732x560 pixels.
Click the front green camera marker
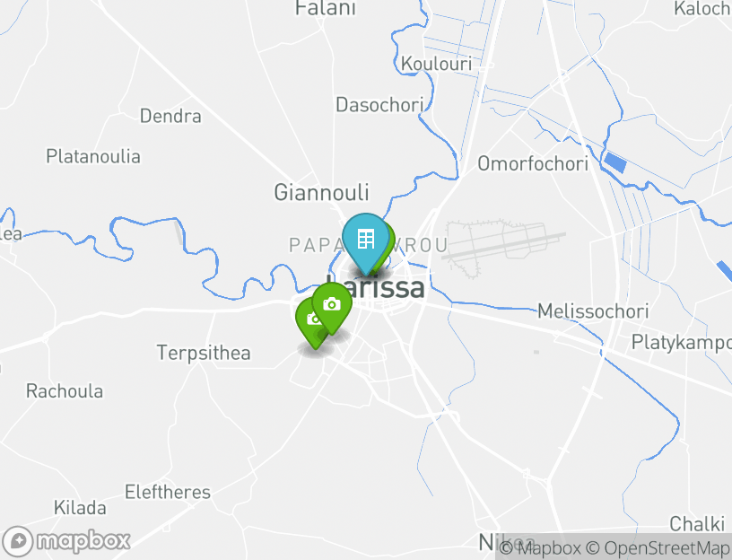click(x=332, y=308)
